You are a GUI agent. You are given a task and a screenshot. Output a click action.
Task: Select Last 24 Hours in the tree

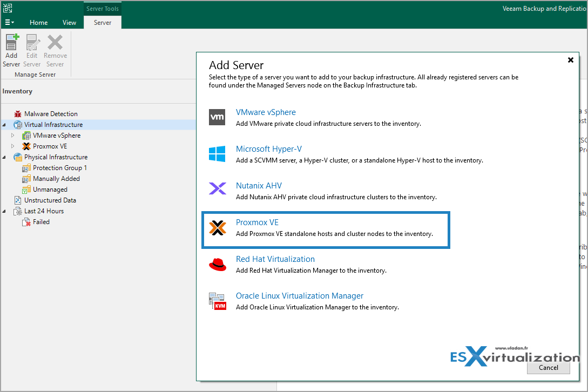[x=44, y=211]
